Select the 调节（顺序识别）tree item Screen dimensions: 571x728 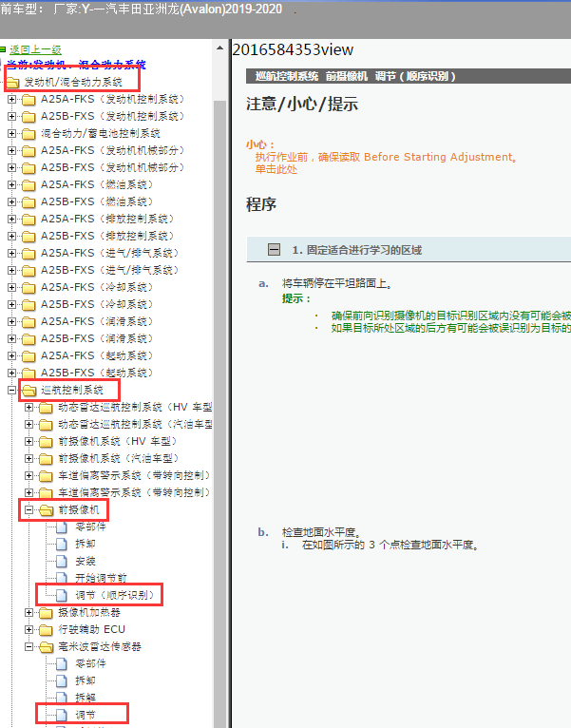(x=115, y=595)
